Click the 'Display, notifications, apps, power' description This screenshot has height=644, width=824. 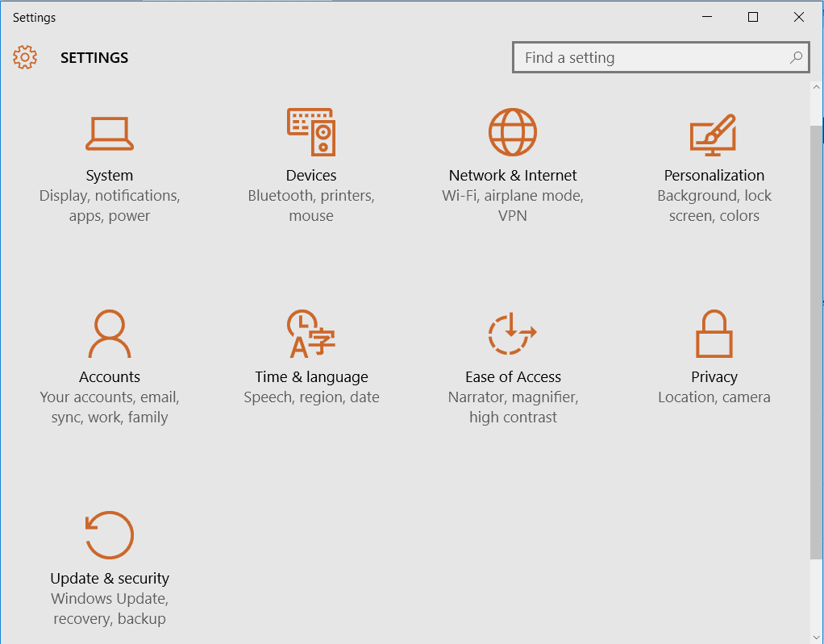[x=110, y=206]
